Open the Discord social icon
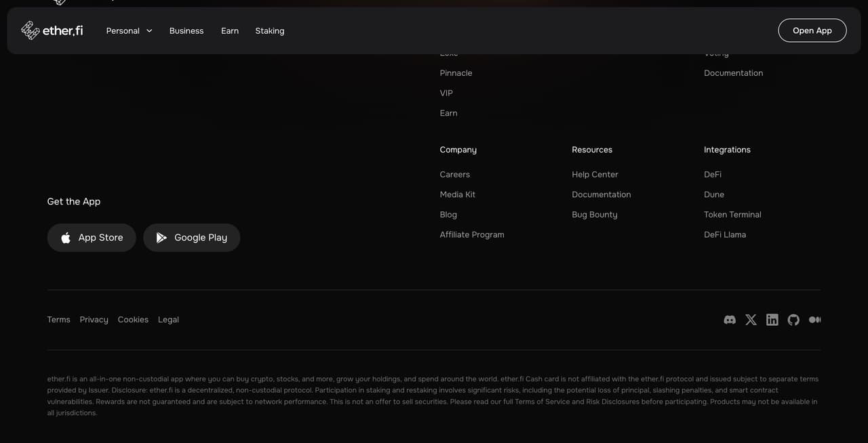This screenshot has height=443, width=868. coord(730,320)
